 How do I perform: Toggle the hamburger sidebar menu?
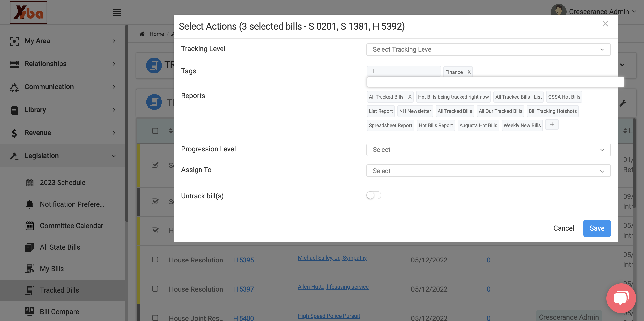tap(117, 13)
